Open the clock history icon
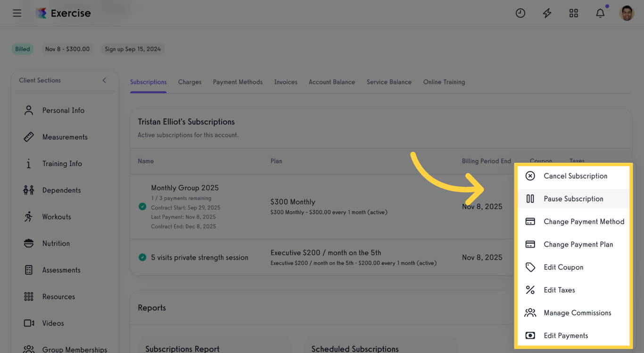 520,13
